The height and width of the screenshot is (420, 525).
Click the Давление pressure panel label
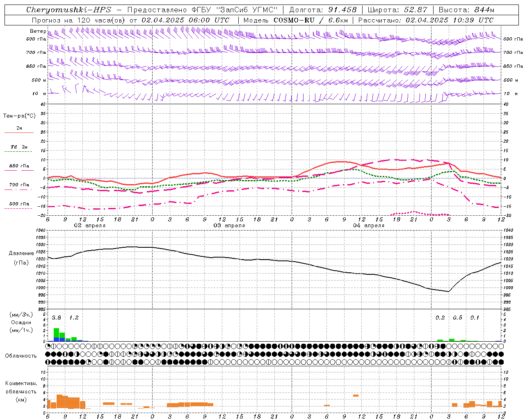coord(21,253)
